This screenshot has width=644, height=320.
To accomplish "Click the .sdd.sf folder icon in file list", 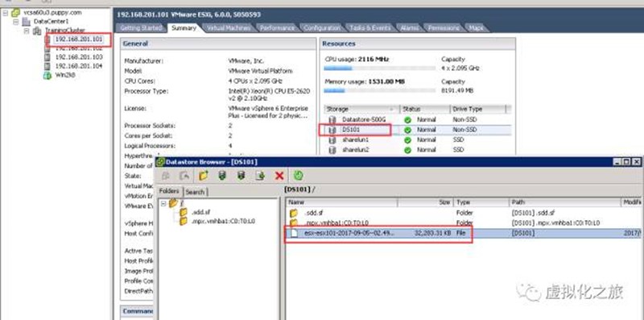I will [x=294, y=213].
